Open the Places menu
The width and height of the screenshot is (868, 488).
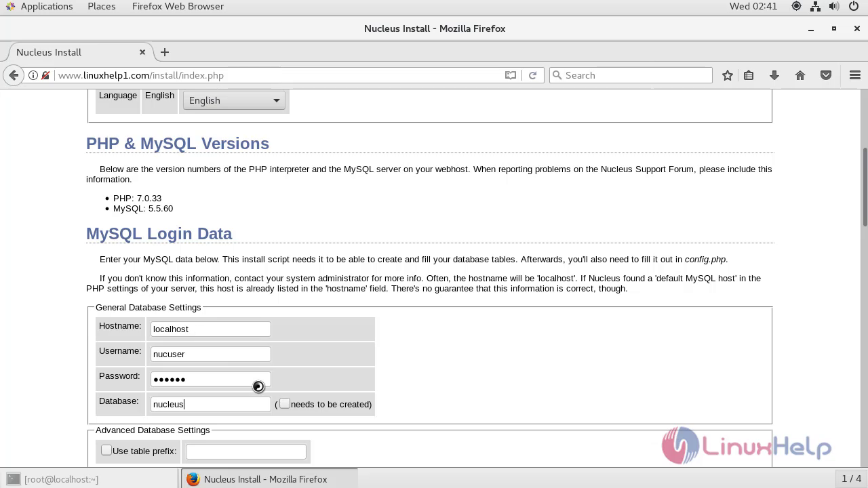point(102,6)
